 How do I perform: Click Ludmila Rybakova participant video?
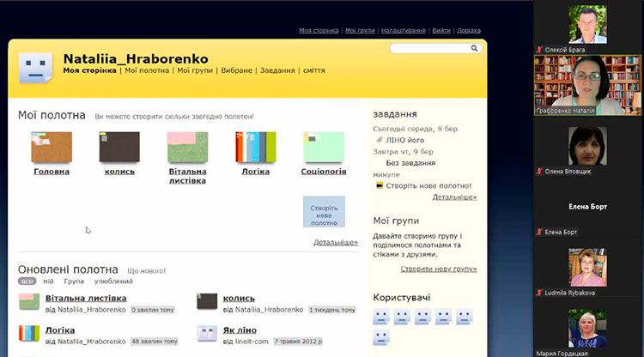click(587, 267)
